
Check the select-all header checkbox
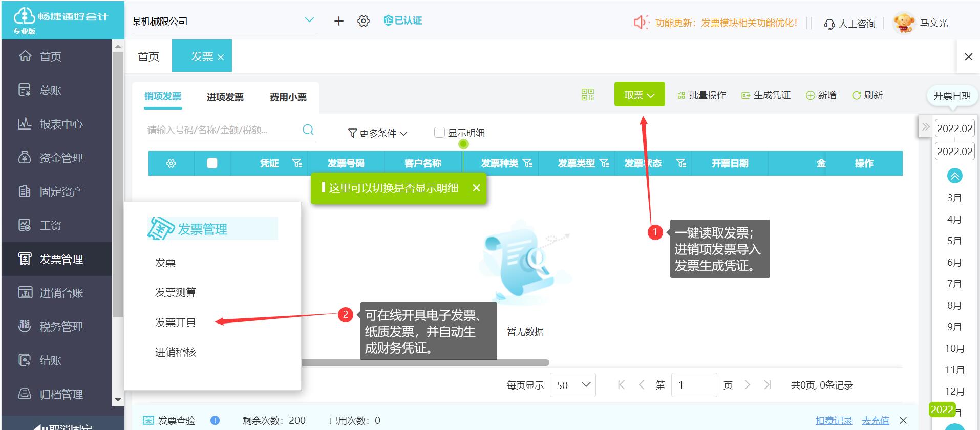point(212,163)
